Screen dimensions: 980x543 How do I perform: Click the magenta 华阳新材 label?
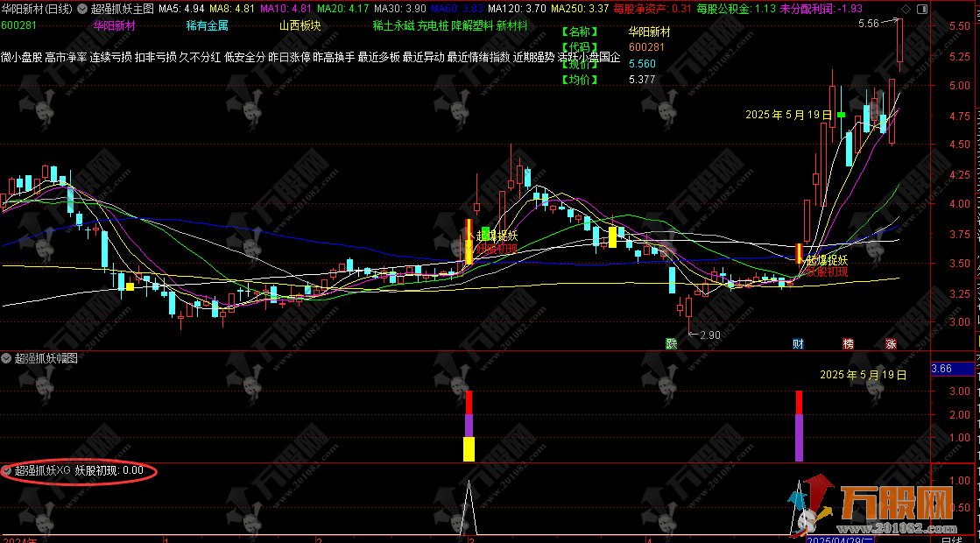tap(115, 25)
